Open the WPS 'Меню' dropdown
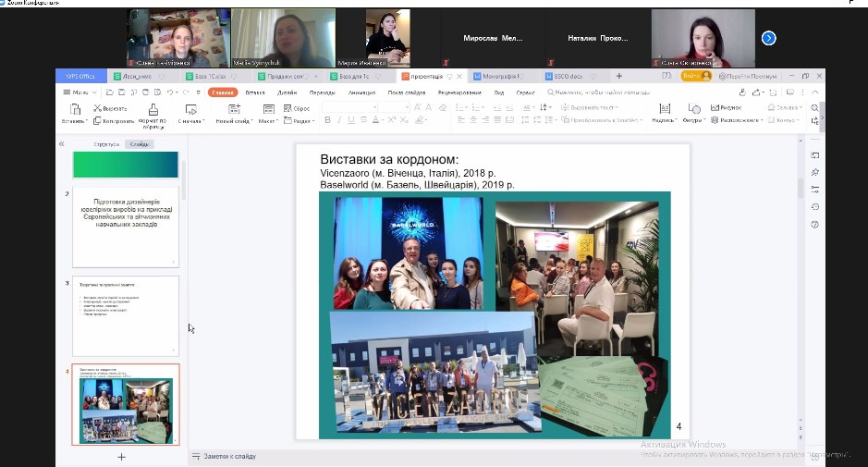Image resolution: width=868 pixels, height=467 pixels. coord(78,92)
